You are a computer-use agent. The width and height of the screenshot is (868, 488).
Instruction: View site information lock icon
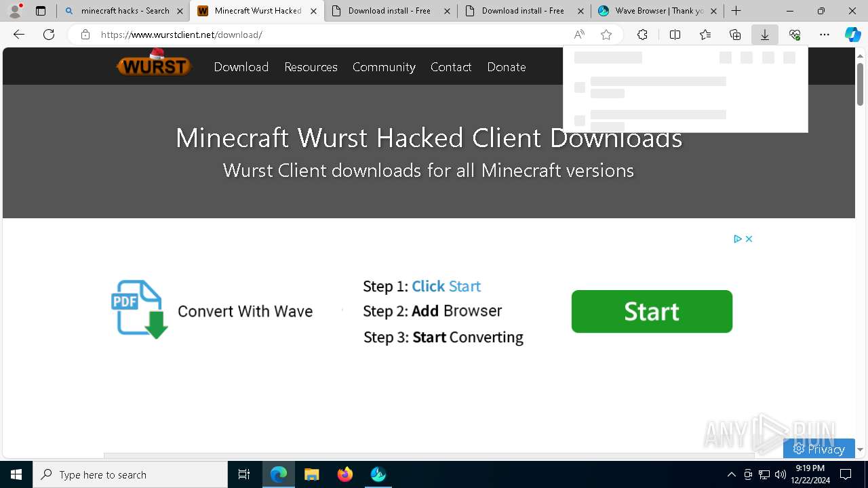[85, 35]
